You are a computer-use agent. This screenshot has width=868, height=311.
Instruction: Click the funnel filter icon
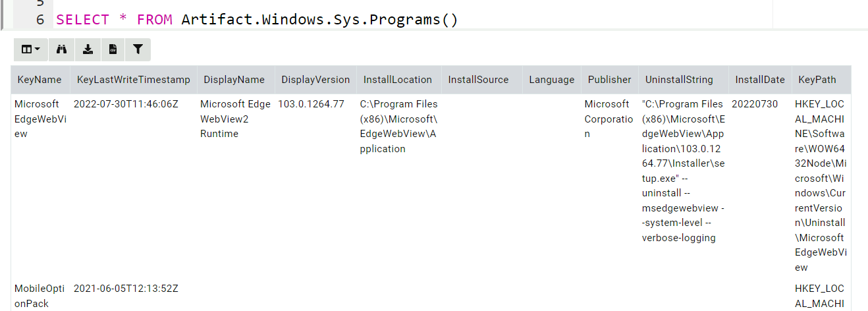[x=138, y=49]
